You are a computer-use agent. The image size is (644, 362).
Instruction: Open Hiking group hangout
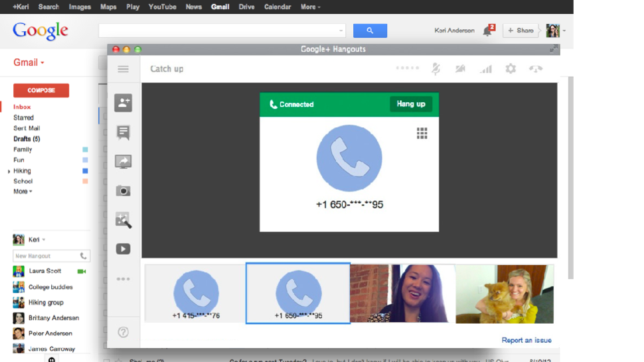pos(46,302)
